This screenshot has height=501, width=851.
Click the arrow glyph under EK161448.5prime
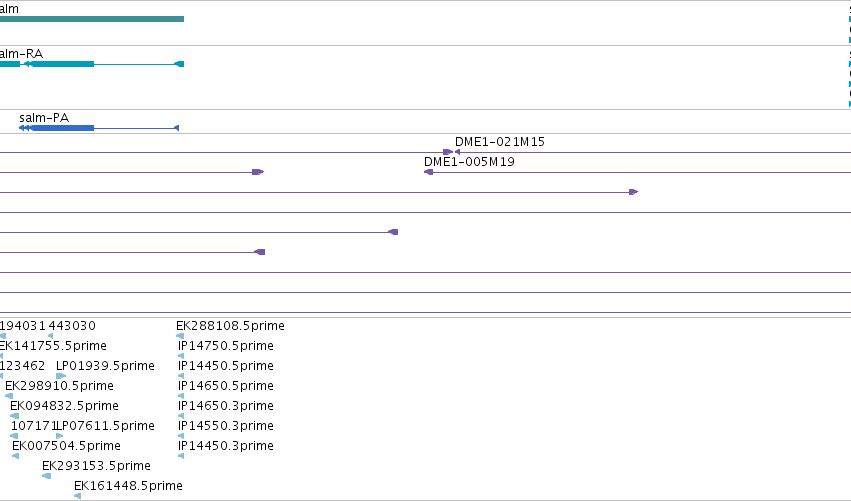pyautogui.click(x=78, y=496)
